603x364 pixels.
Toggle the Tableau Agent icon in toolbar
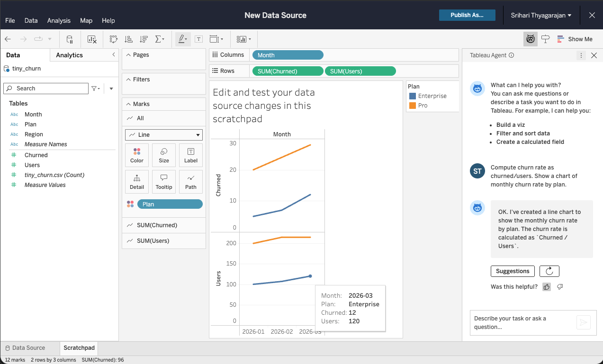(x=531, y=39)
